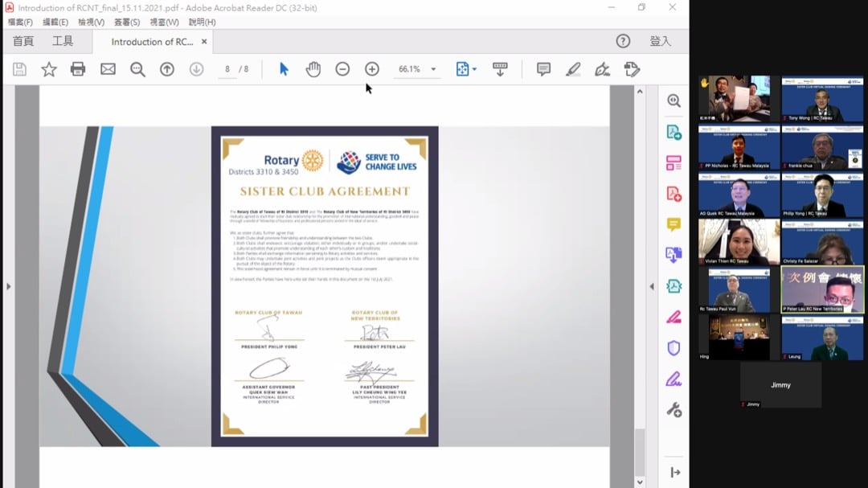The image size is (868, 488).
Task: Select Vivian Thien participant video
Action: pos(739,242)
